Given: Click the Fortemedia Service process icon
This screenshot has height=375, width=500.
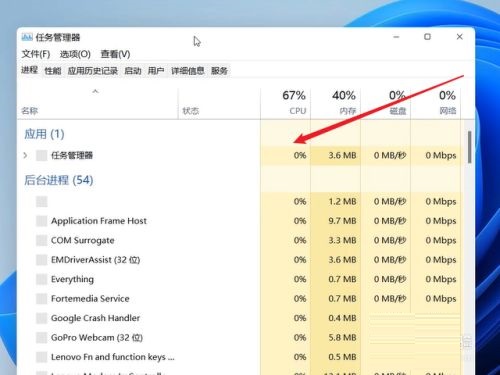Looking at the screenshot, I should (x=42, y=299).
